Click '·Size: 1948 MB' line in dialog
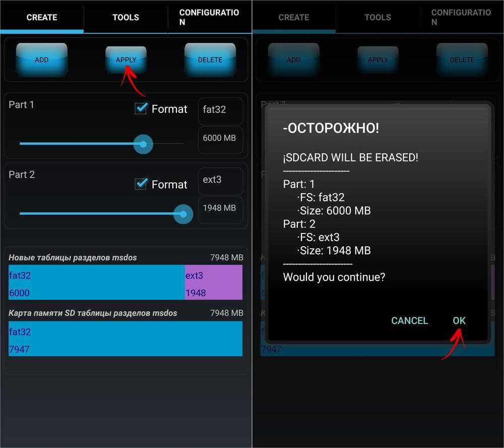The height and width of the screenshot is (448, 504). (334, 250)
